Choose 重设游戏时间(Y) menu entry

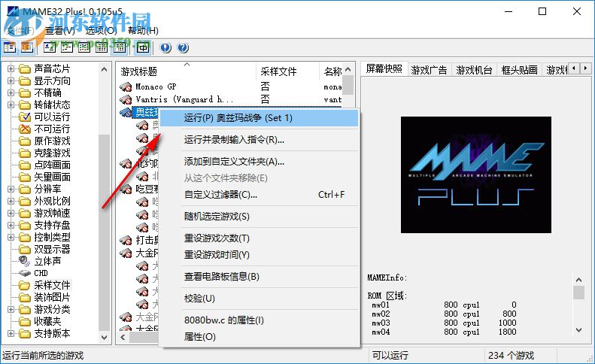click(x=260, y=255)
